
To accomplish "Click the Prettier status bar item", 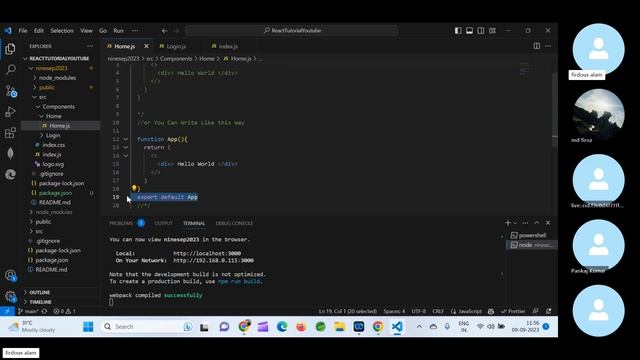I will click(x=513, y=311).
